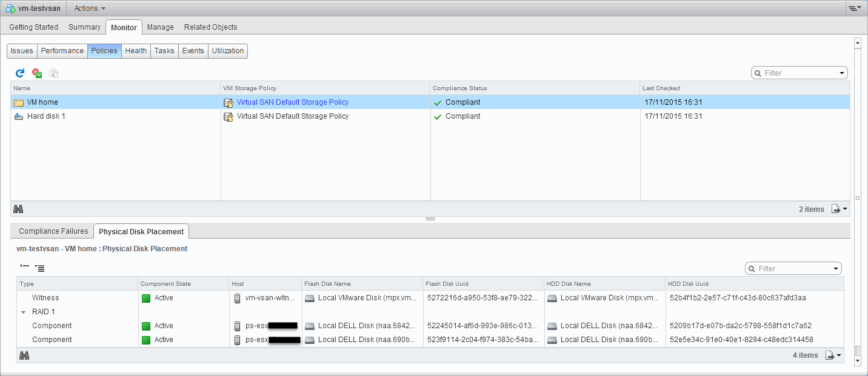868x376 pixels.
Task: Click the export list icon beside 2 items
Action: click(x=839, y=209)
